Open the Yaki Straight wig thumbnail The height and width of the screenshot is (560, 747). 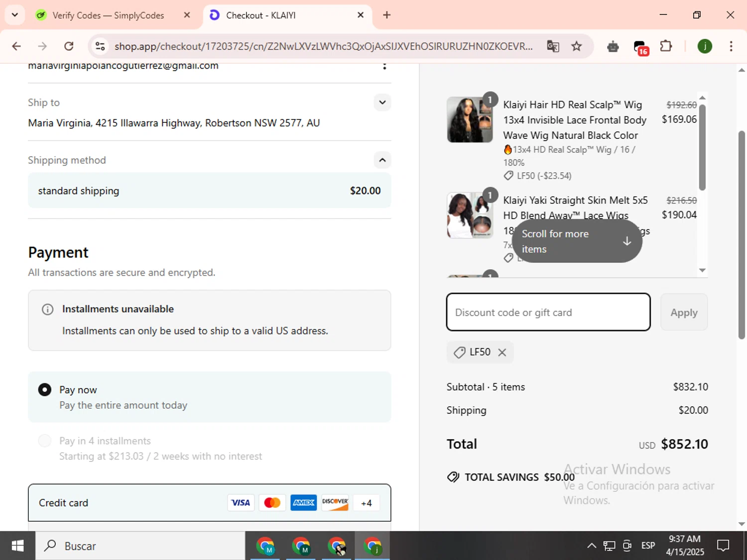[x=470, y=215]
